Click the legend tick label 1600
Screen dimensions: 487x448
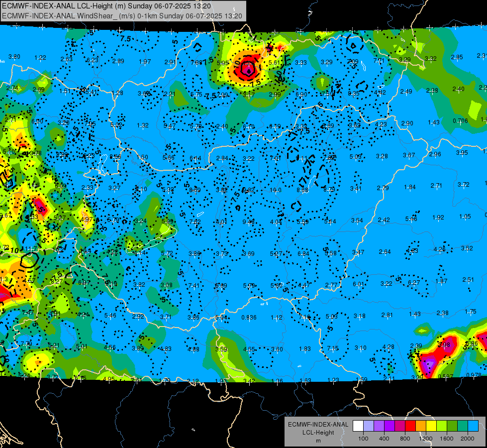(x=447, y=439)
